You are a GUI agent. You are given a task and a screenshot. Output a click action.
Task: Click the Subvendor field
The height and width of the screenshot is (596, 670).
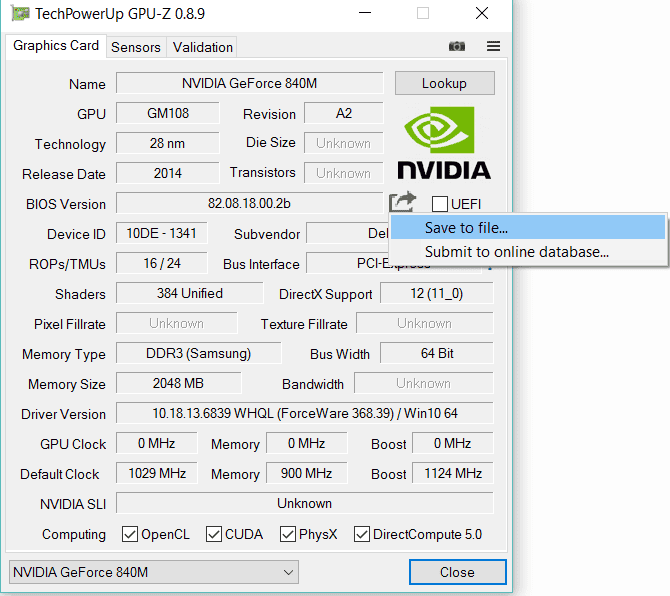click(348, 233)
